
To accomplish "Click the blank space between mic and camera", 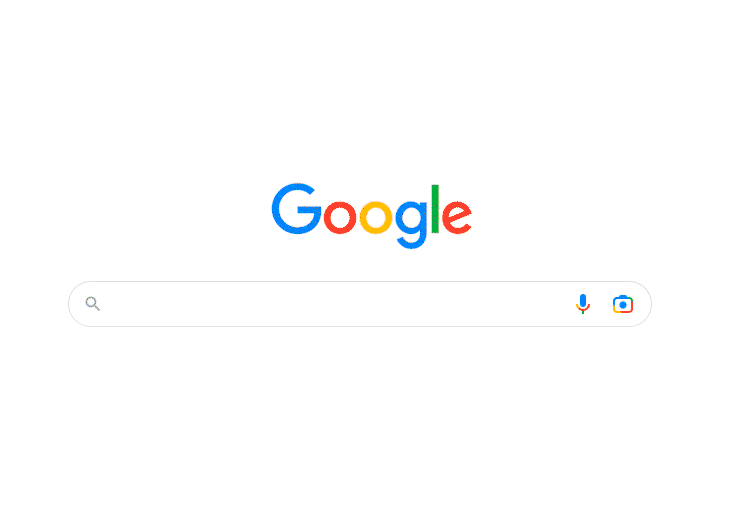I will click(602, 304).
